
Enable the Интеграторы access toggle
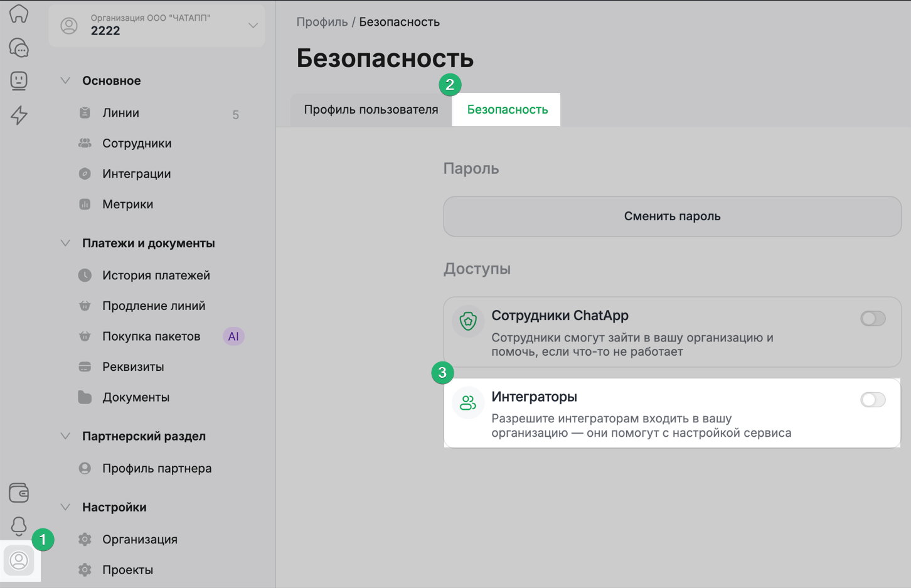pyautogui.click(x=873, y=400)
